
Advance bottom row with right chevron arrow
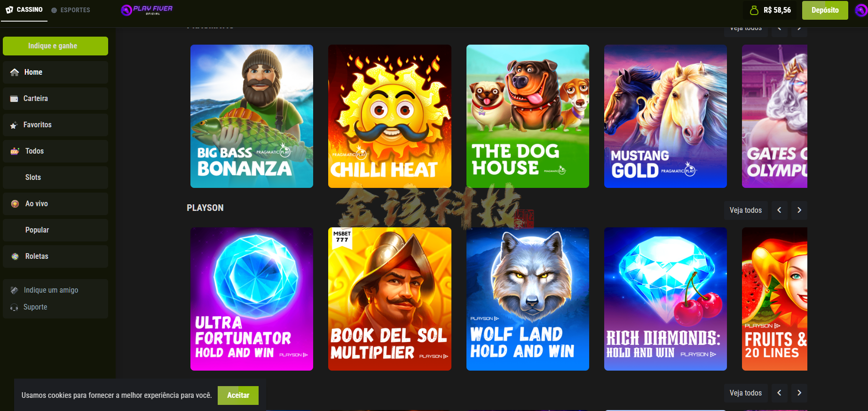tap(799, 393)
